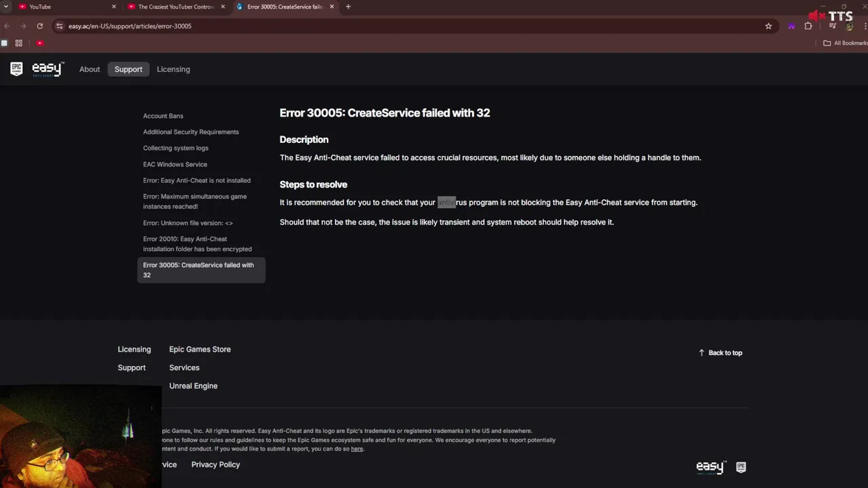Bookmark this page with star icon
This screenshot has width=868, height=488.
[768, 26]
